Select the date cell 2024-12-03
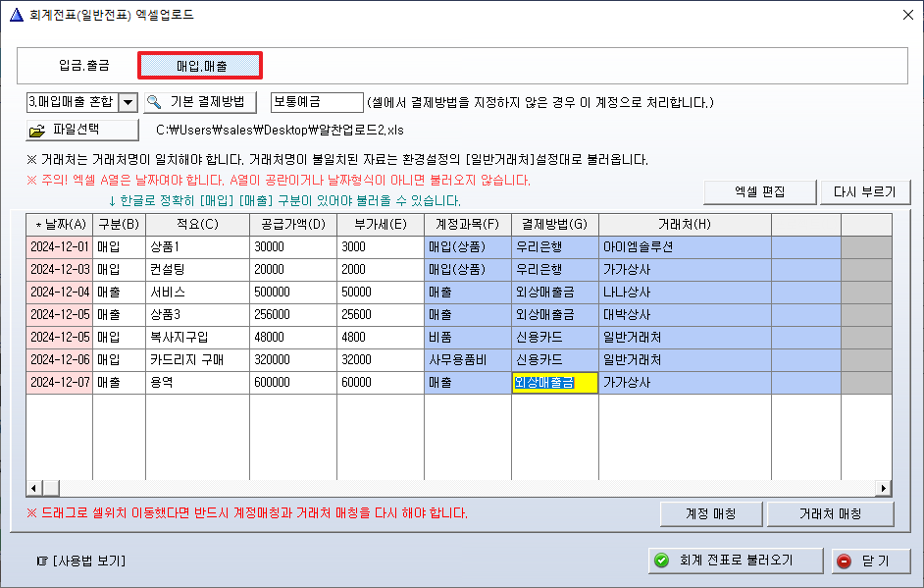The image size is (924, 588). click(60, 270)
